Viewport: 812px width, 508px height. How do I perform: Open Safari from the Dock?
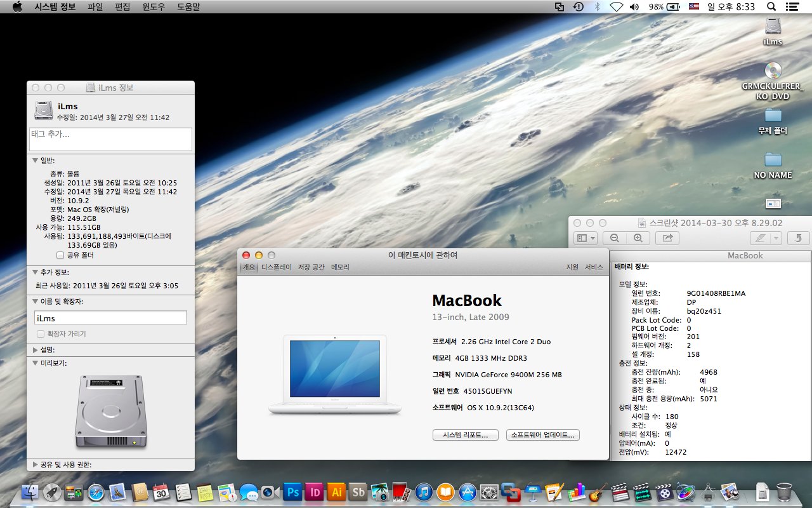point(96,491)
